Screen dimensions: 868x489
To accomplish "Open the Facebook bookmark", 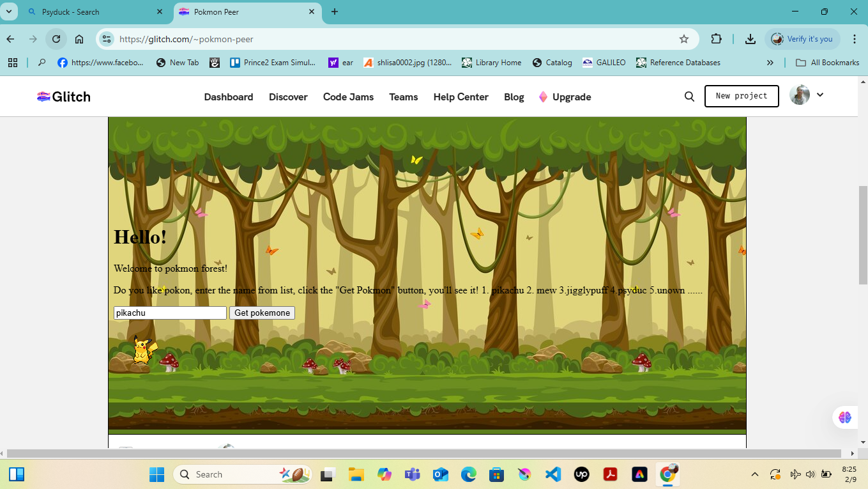I will tap(101, 63).
